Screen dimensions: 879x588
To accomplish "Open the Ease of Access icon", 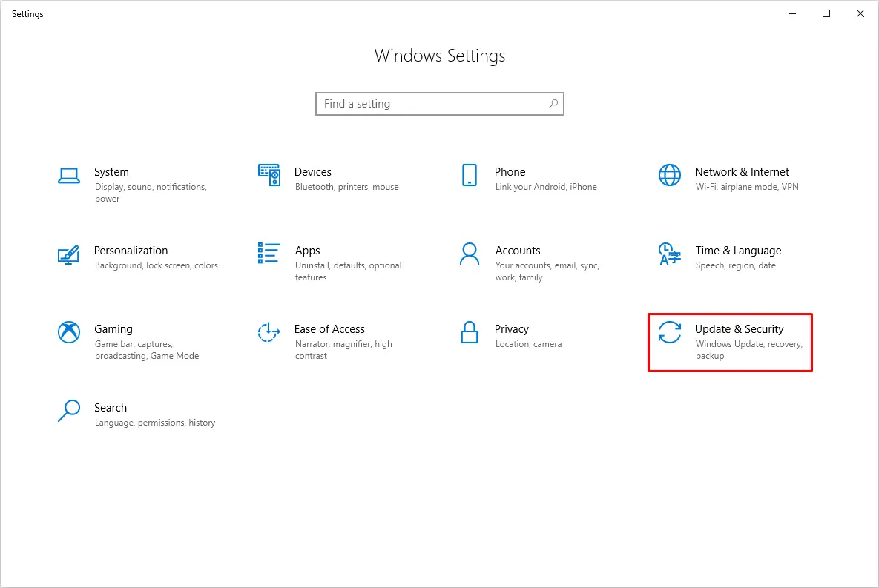I will pyautogui.click(x=269, y=332).
